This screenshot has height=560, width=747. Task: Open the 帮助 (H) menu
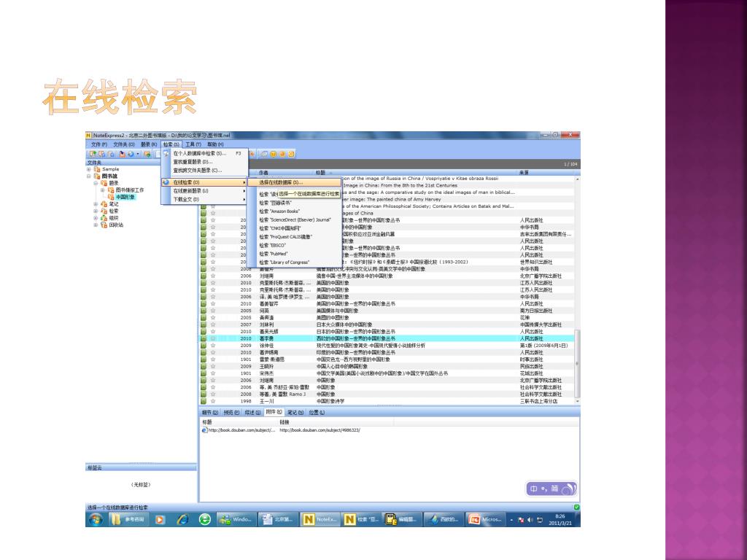tap(215, 144)
